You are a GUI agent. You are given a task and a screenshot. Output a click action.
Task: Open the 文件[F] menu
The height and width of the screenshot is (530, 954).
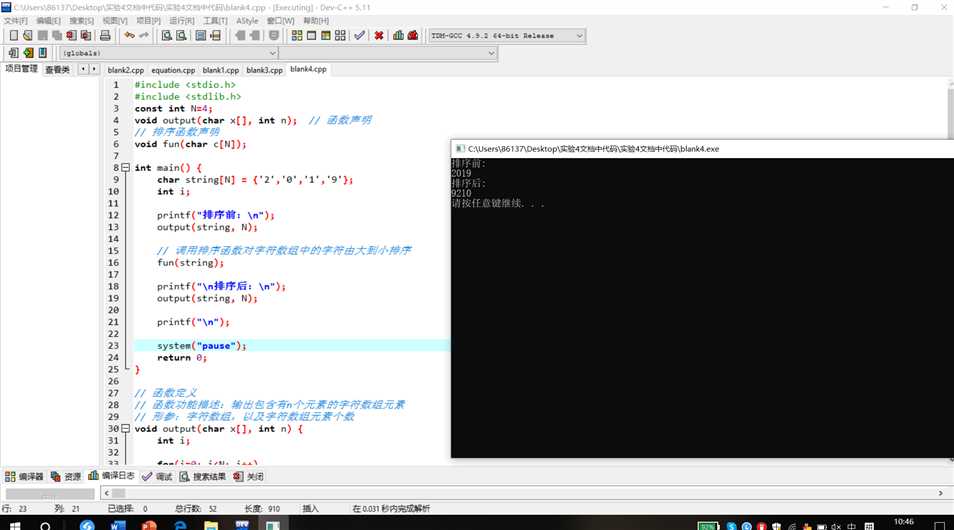pos(15,21)
